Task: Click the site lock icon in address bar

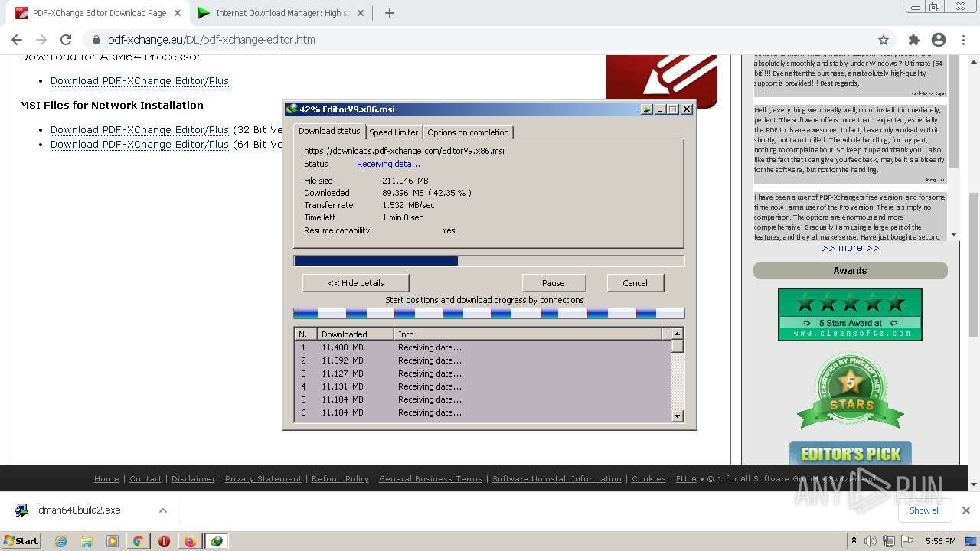Action: pyautogui.click(x=96, y=40)
